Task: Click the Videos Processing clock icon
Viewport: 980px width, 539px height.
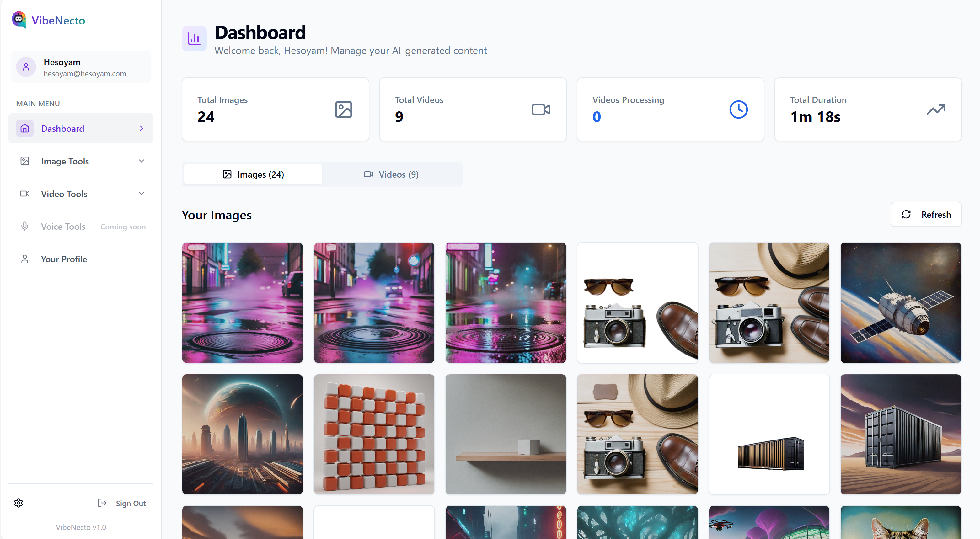Action: (738, 109)
